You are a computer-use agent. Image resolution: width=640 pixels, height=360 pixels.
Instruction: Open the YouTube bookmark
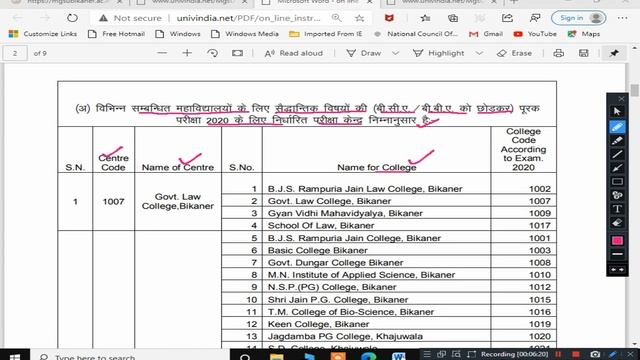coord(535,34)
